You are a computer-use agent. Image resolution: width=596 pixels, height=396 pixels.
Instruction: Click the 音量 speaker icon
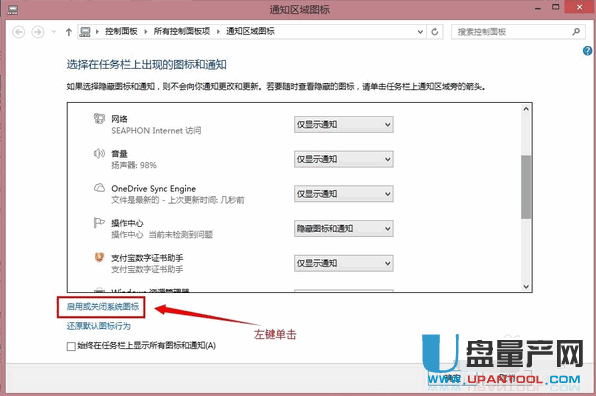point(99,153)
